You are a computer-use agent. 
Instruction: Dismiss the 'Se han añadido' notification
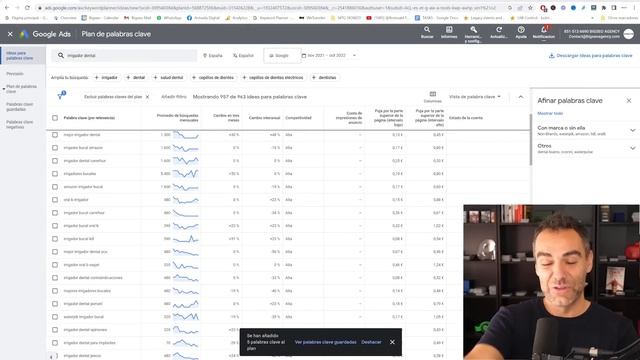[x=392, y=342]
